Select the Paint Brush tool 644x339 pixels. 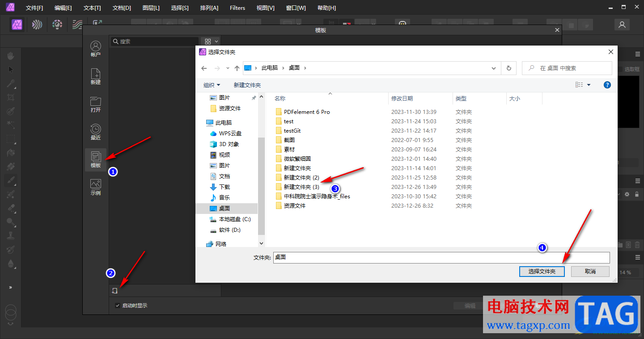[11, 180]
